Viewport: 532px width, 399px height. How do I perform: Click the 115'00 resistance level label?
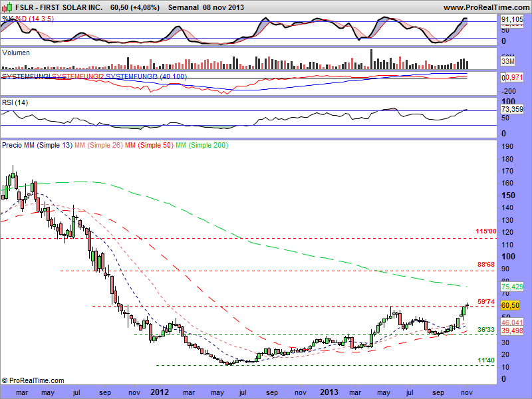pos(486,231)
